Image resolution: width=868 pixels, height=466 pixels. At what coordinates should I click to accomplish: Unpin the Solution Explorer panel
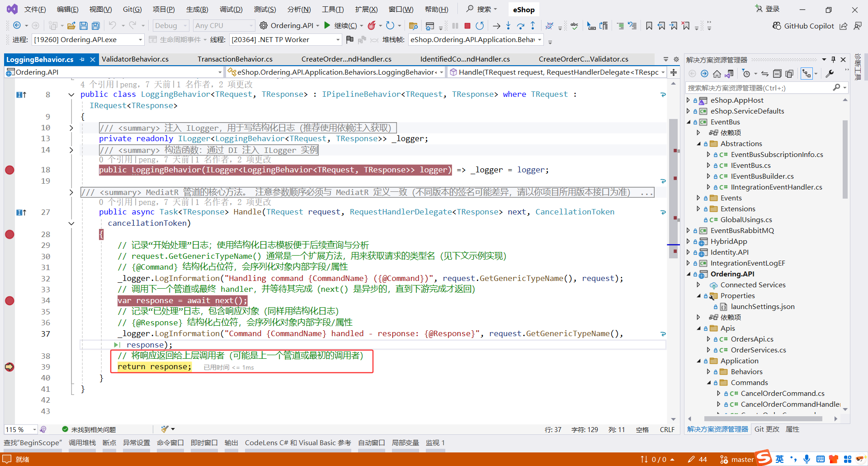tap(833, 59)
